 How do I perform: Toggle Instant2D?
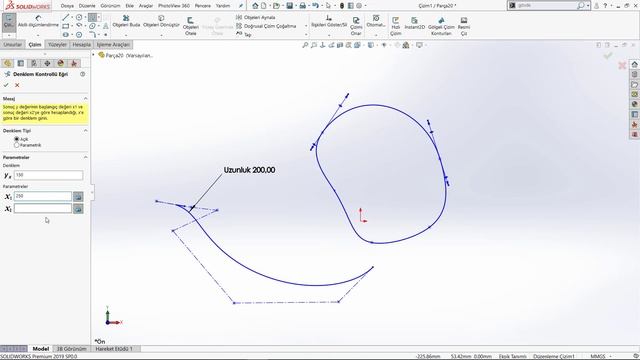coord(414,23)
